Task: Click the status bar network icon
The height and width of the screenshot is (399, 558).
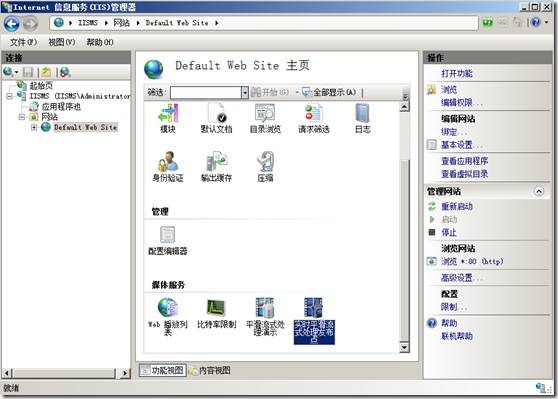Action: tap(542, 388)
